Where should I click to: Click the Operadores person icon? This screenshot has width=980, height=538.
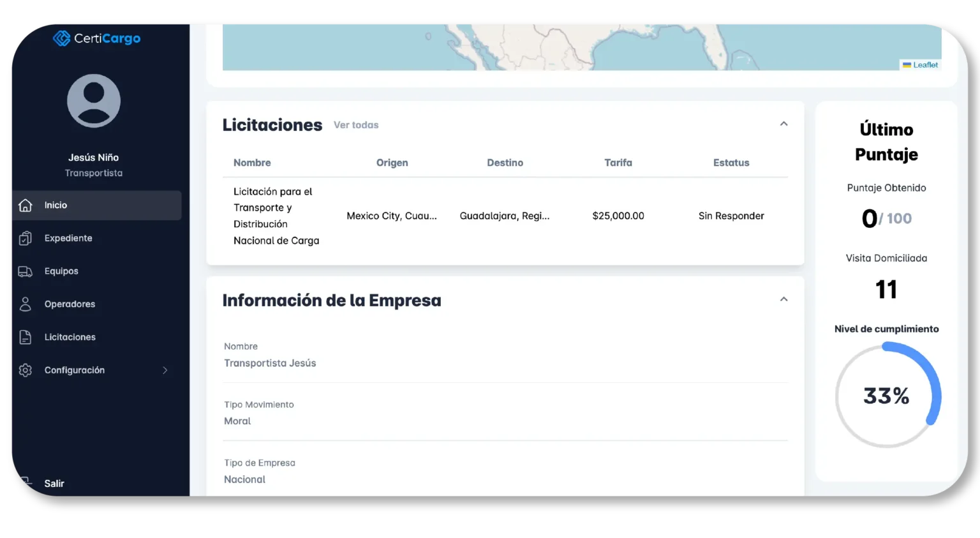(26, 304)
